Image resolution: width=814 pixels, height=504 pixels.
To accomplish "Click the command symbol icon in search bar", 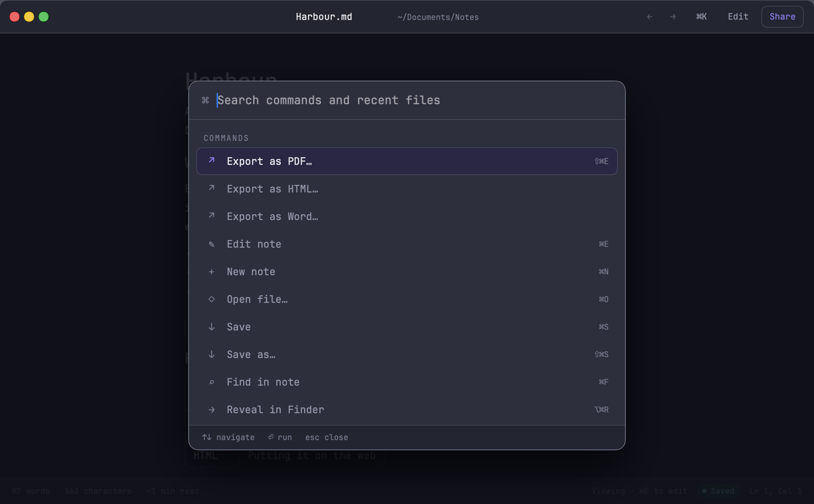I will 205,100.
